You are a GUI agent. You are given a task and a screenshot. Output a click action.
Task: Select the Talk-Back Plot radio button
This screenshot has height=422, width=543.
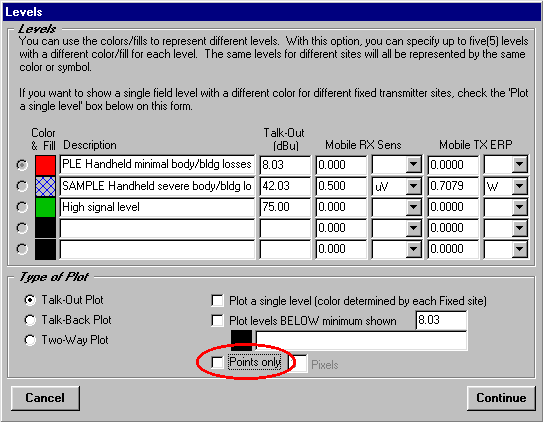point(30,320)
